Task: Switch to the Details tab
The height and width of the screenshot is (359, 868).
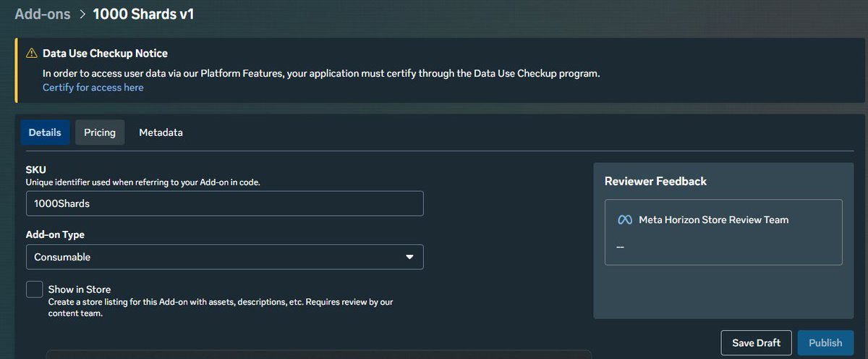Action: tap(45, 132)
